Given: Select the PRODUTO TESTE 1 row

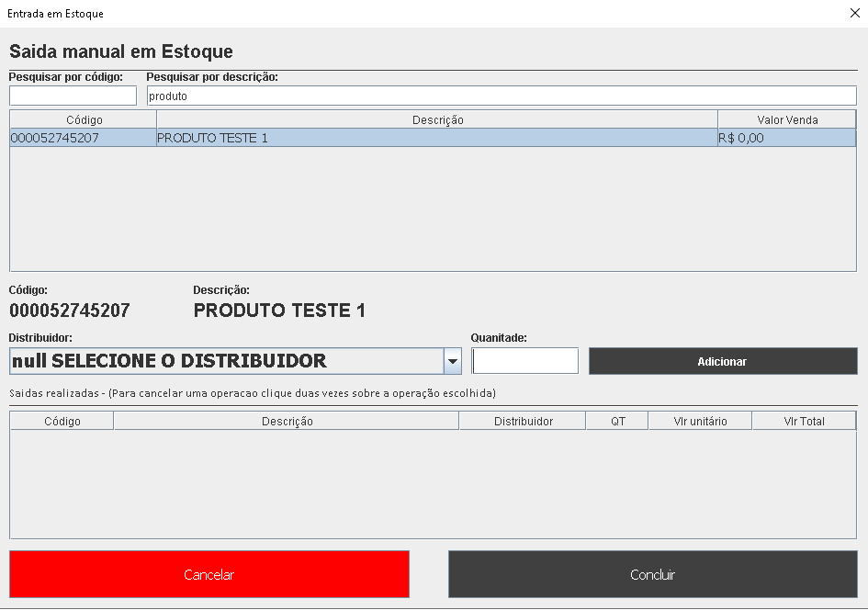Looking at the screenshot, I should click(437, 139).
